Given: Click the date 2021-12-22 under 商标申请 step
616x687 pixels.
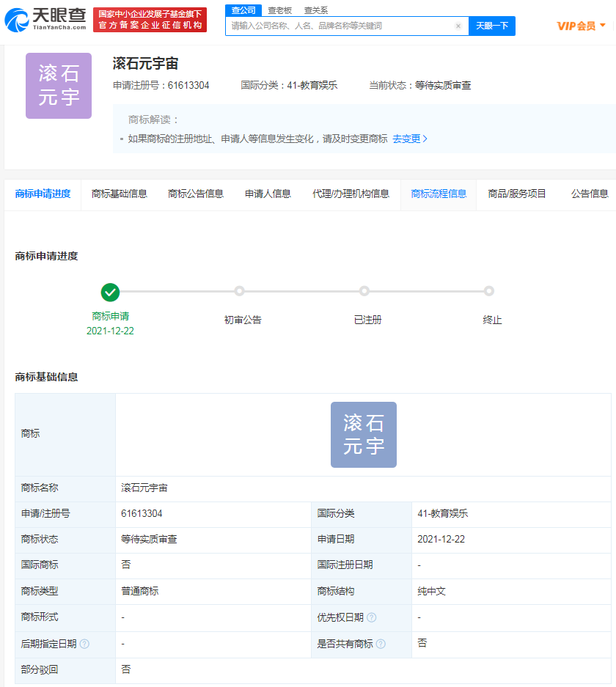Looking at the screenshot, I should click(111, 331).
